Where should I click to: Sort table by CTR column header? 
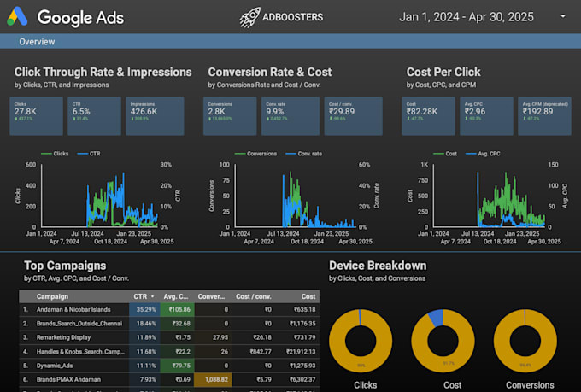coord(140,296)
